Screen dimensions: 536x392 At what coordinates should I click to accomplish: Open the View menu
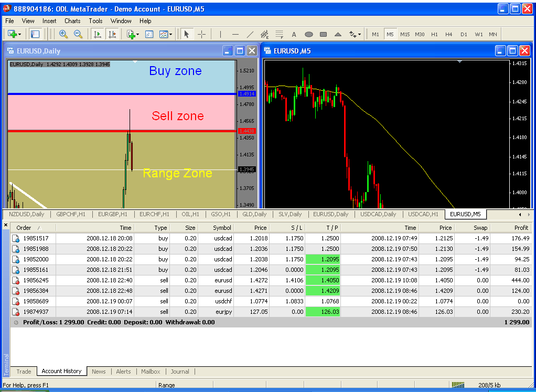28,21
